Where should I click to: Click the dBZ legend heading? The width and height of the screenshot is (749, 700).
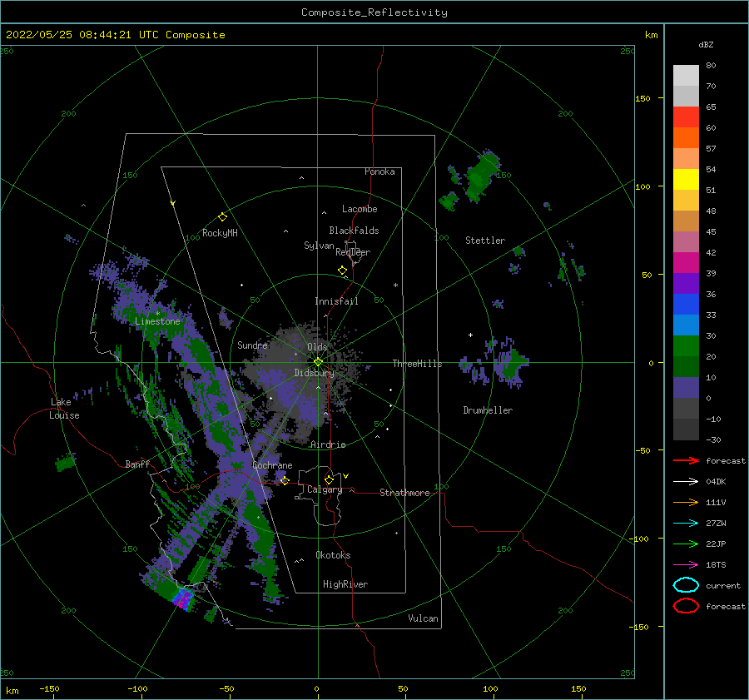pos(706,44)
